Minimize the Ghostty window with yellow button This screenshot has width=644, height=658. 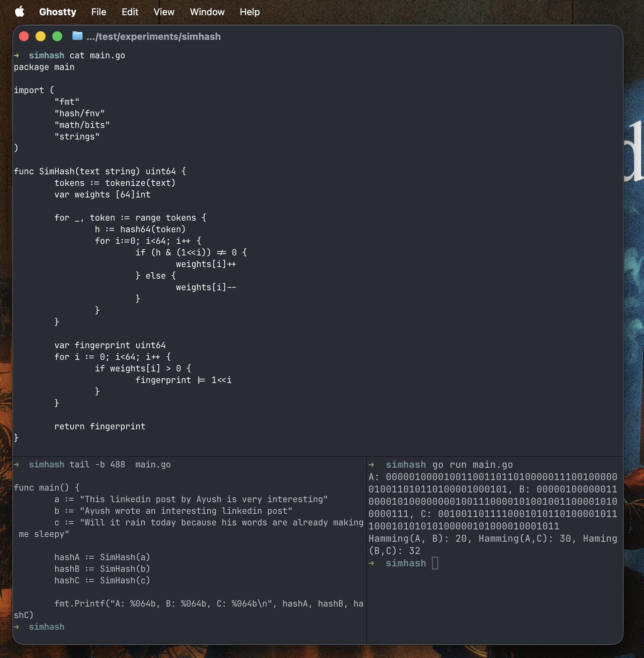pos(41,36)
